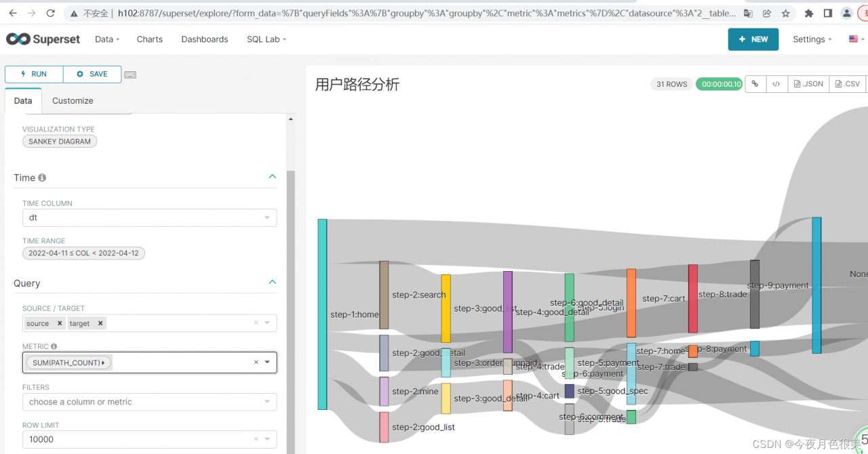Click the not-secure warning icon

73,13
